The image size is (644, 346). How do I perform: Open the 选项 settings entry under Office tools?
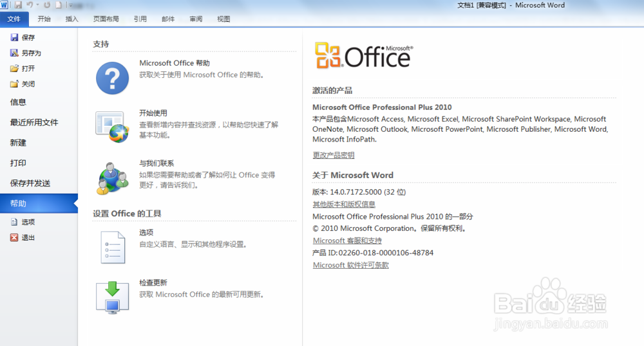coord(146,232)
